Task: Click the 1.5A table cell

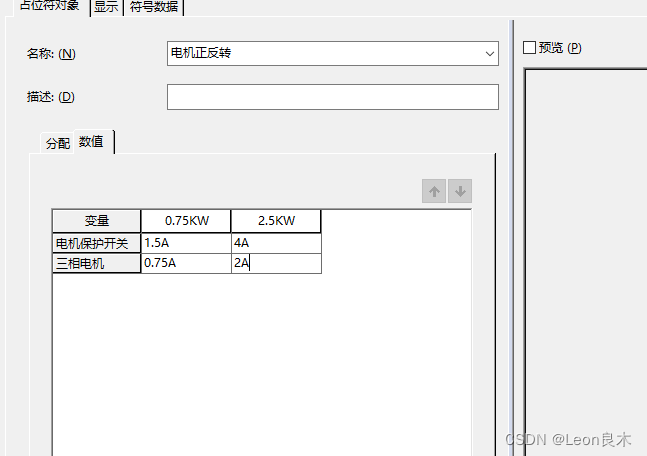Action: click(x=186, y=244)
